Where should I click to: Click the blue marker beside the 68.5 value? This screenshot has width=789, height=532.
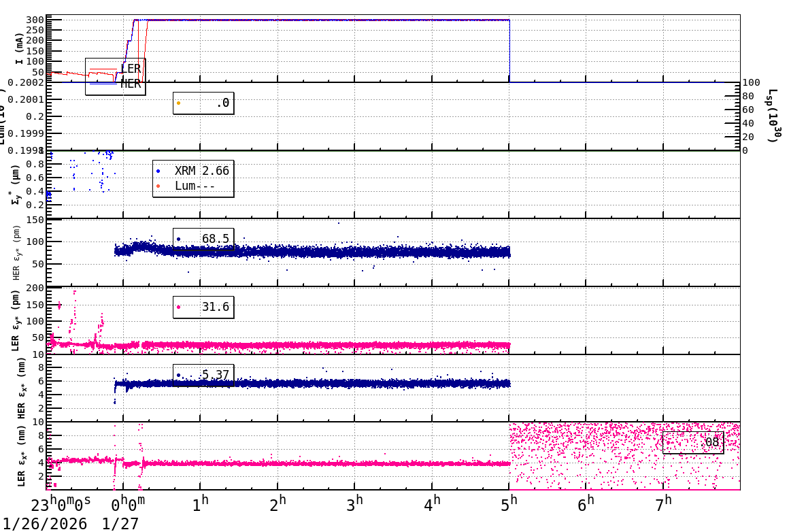point(179,238)
